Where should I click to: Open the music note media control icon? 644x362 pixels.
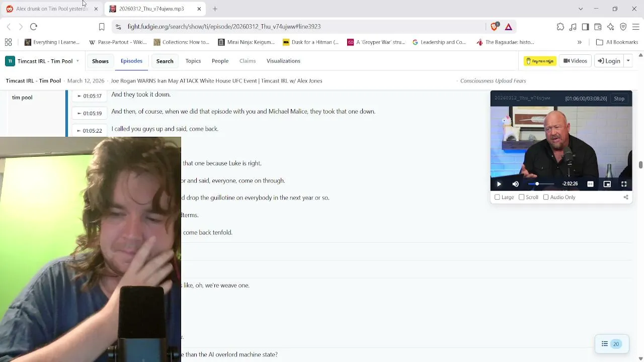573,27
